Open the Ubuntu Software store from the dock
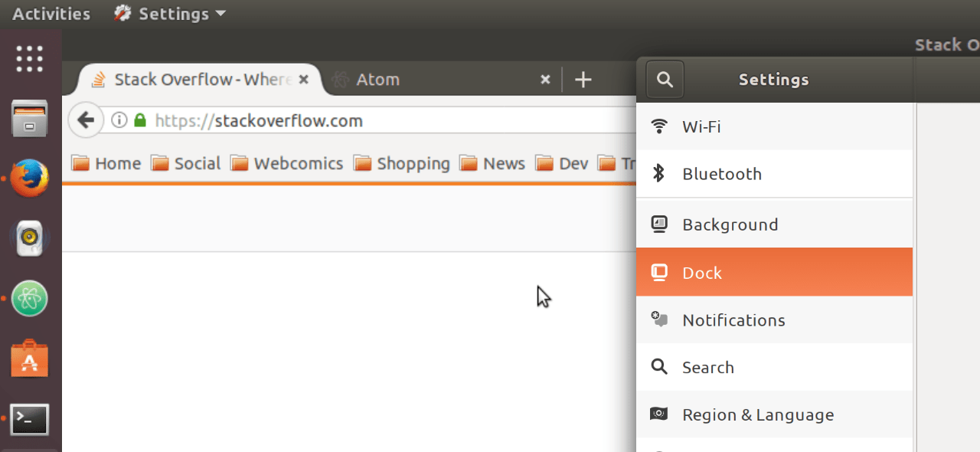Image resolution: width=980 pixels, height=452 pixels. click(x=29, y=357)
